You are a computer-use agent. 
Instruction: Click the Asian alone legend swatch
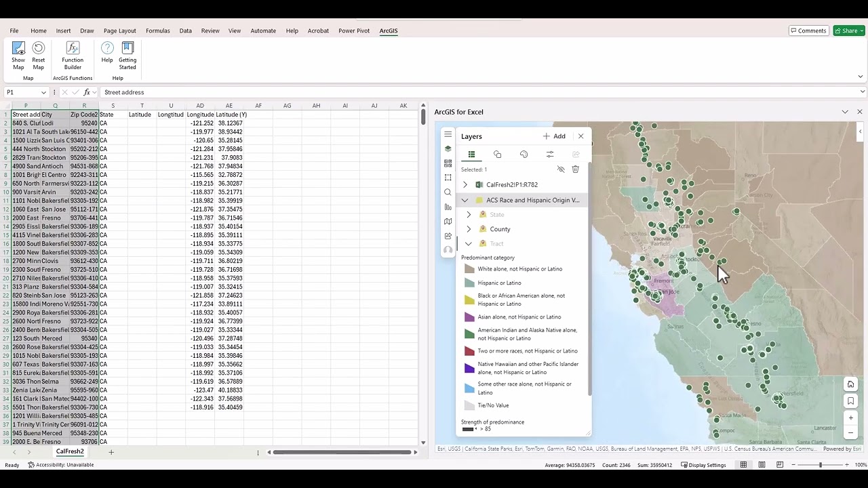pyautogui.click(x=469, y=317)
